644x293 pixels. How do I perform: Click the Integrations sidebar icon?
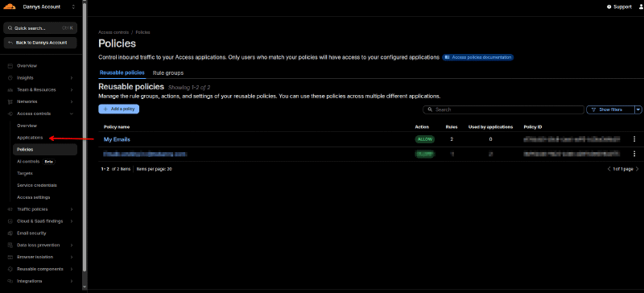coord(10,281)
